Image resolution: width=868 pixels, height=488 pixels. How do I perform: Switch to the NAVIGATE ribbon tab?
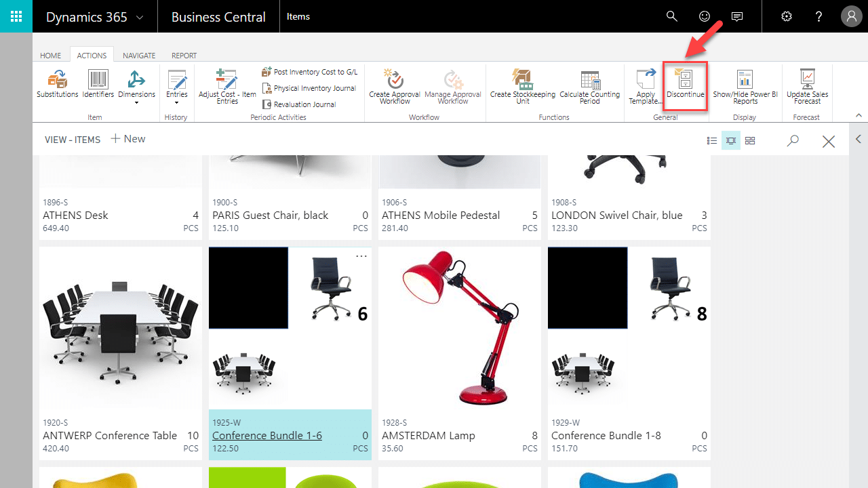click(139, 56)
